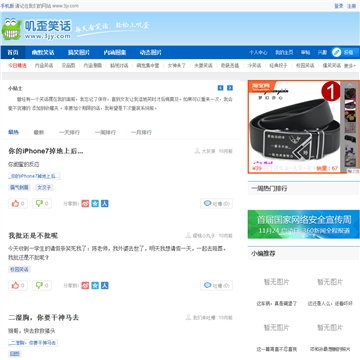This screenshot has width=360, height=360.
Task: Open first 暂无图片 recommended item
Action: [276, 282]
